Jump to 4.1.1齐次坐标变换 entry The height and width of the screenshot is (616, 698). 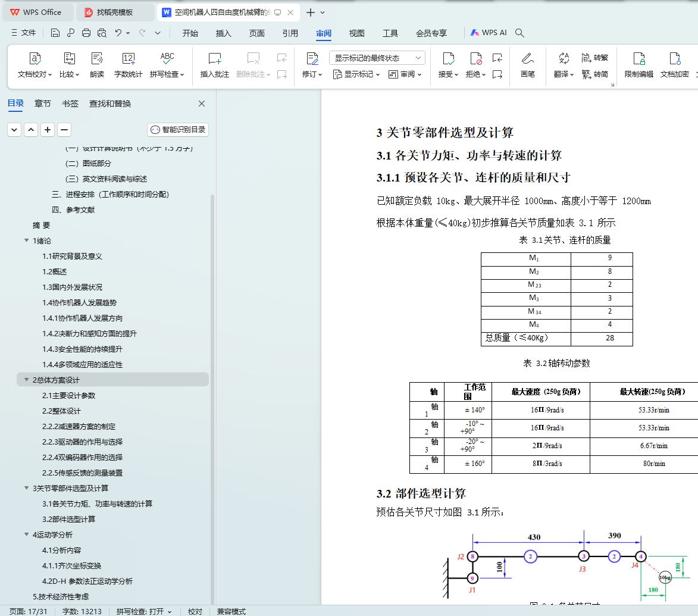[x=71, y=565]
